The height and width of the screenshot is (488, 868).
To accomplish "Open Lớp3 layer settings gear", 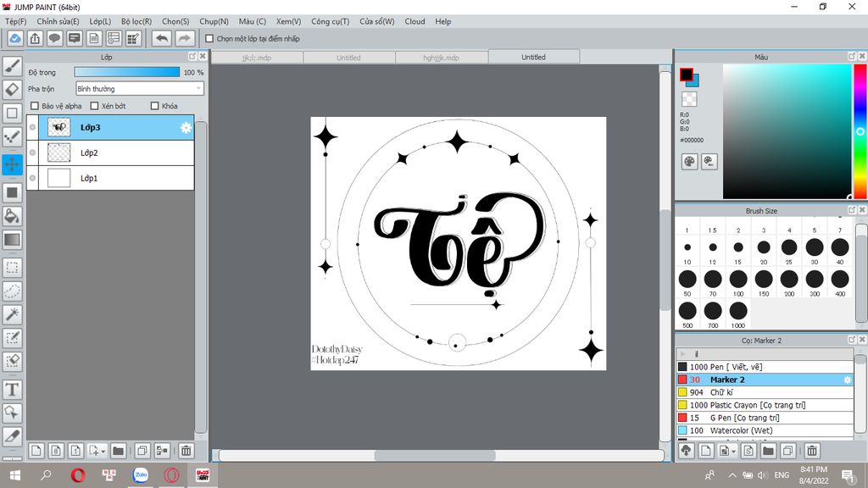I will click(x=186, y=128).
